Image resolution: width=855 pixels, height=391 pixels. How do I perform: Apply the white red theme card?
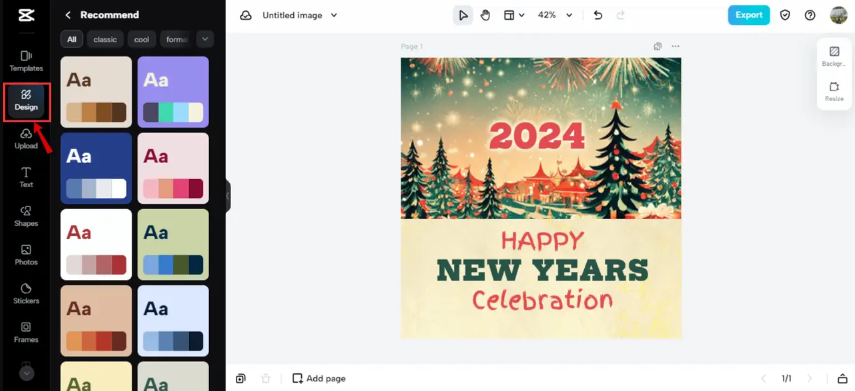click(96, 244)
